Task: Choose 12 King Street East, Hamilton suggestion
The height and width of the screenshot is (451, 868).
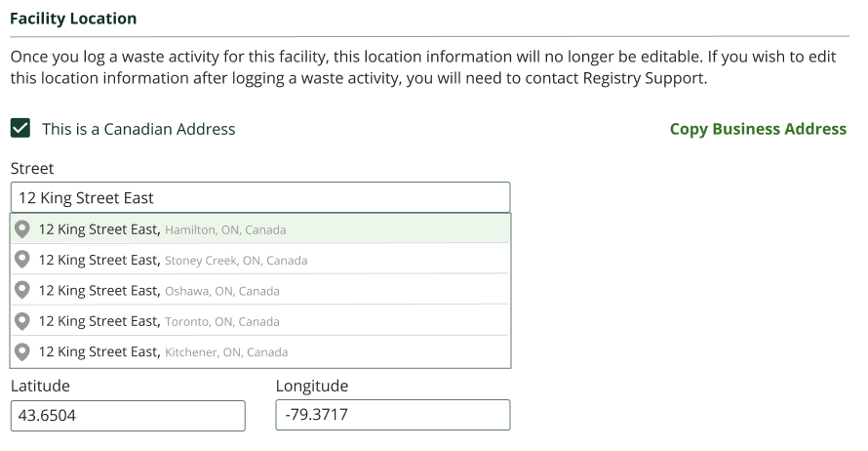Action: (x=260, y=228)
